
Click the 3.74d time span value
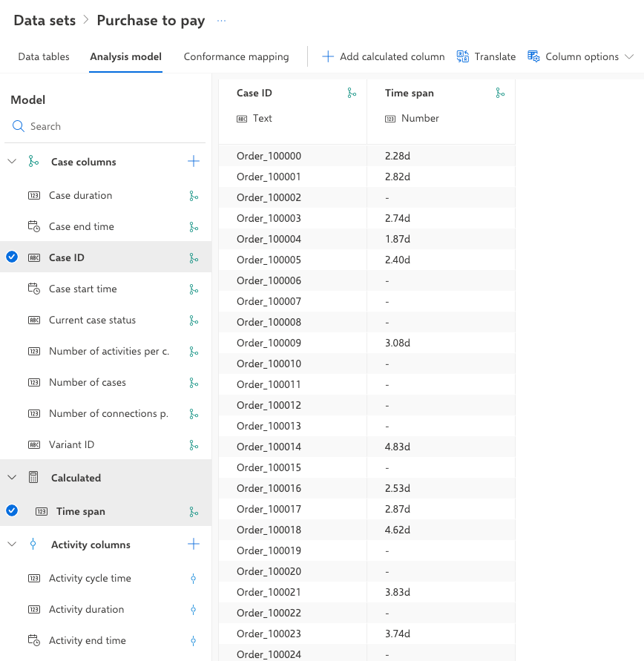tap(398, 634)
